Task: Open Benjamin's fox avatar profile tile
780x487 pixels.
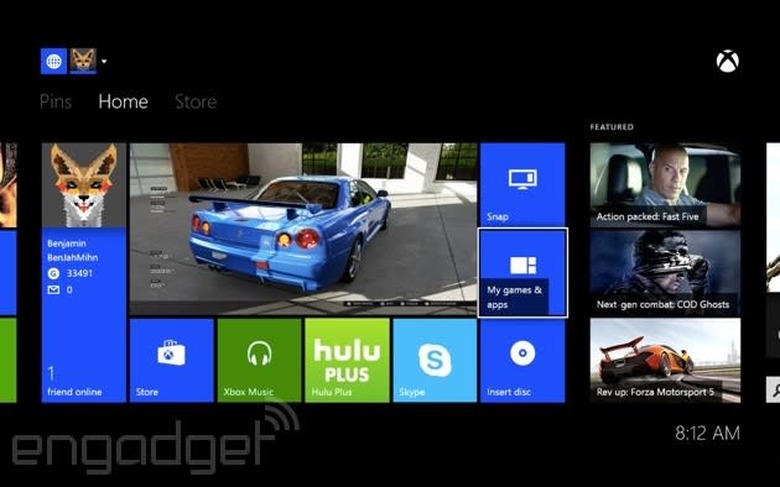Action: [84, 185]
